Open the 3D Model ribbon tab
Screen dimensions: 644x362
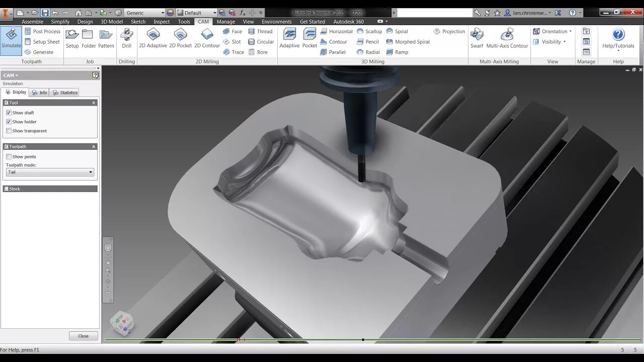[x=112, y=22]
